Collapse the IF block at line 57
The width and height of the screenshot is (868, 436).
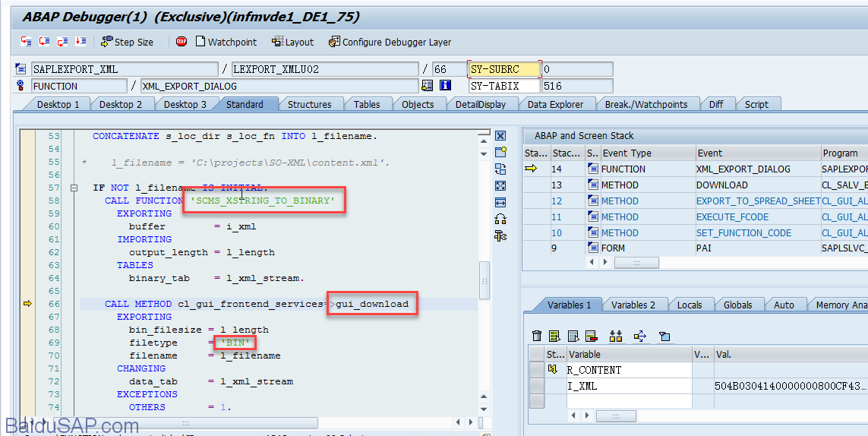[74, 188]
